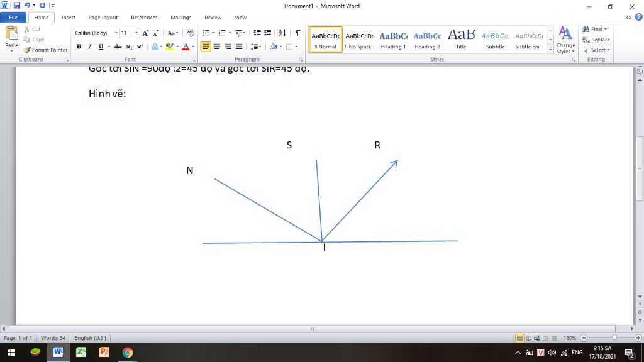Viewport: 644px width, 362px height.
Task: Open the Borders dropdown arrow
Action: 296,47
